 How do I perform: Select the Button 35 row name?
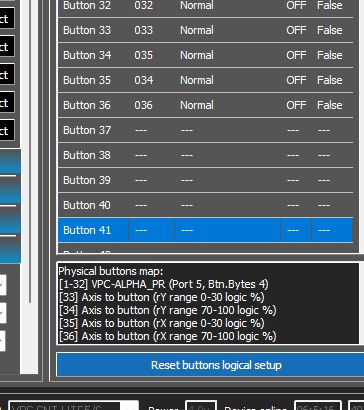pyautogui.click(x=87, y=80)
